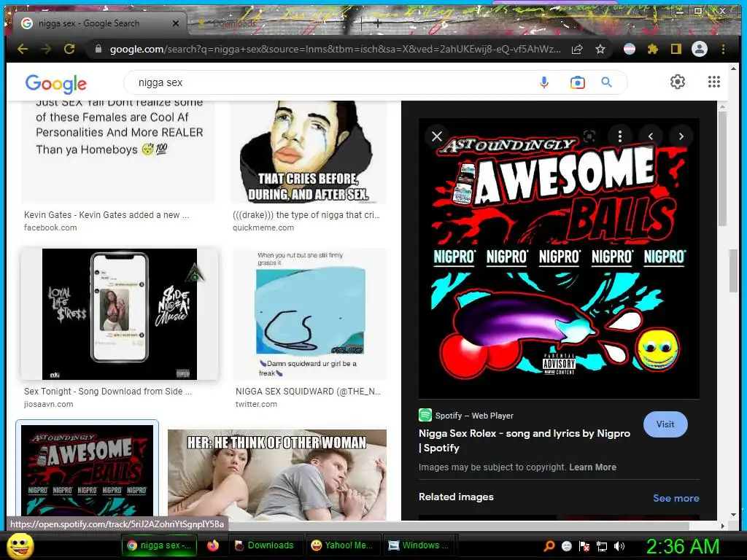
Task: Close the Google Search tab
Action: (176, 23)
